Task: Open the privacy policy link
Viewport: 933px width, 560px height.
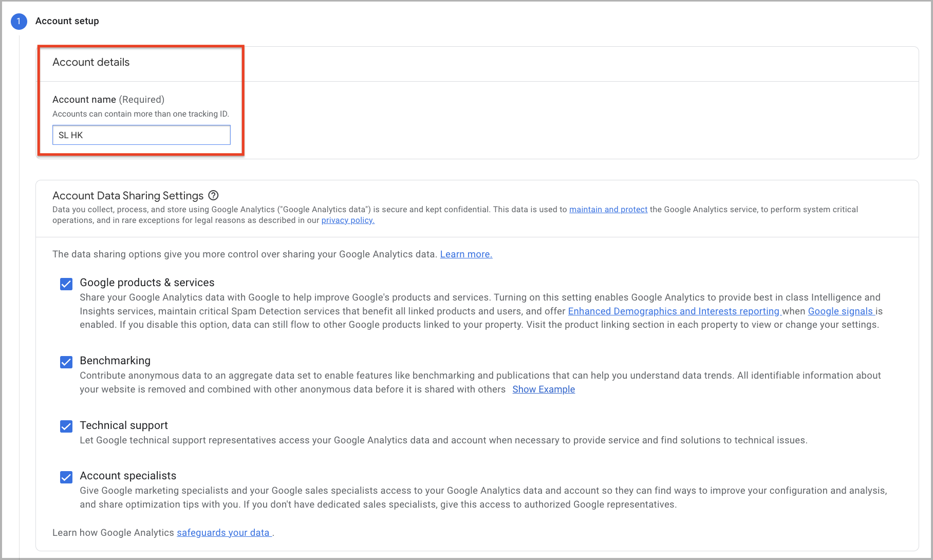Action: point(348,220)
